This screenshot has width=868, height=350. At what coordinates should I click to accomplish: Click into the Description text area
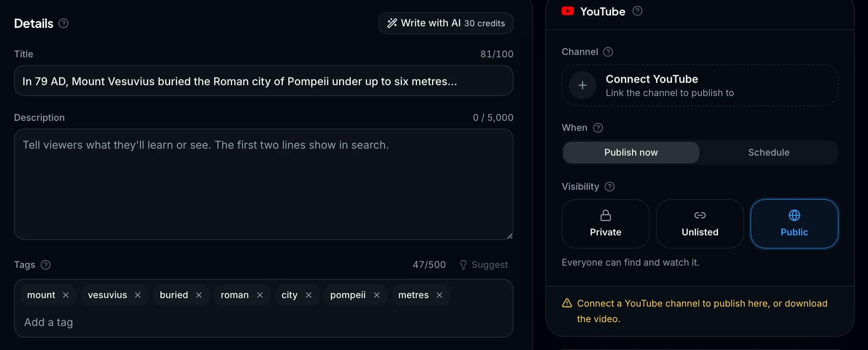[x=263, y=184]
